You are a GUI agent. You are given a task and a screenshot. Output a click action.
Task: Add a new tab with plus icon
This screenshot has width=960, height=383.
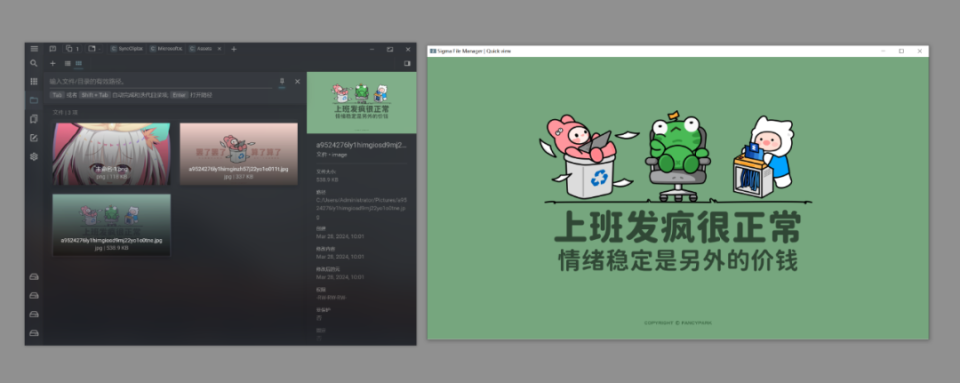point(234,49)
